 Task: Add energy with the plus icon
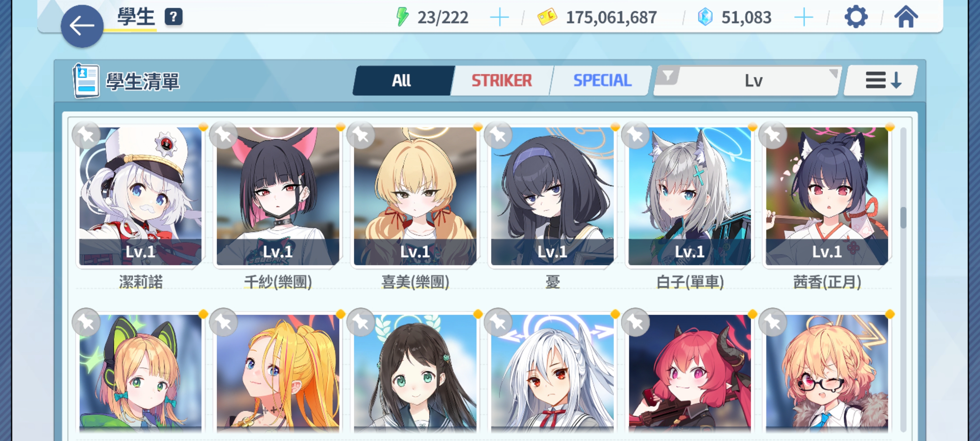click(499, 17)
